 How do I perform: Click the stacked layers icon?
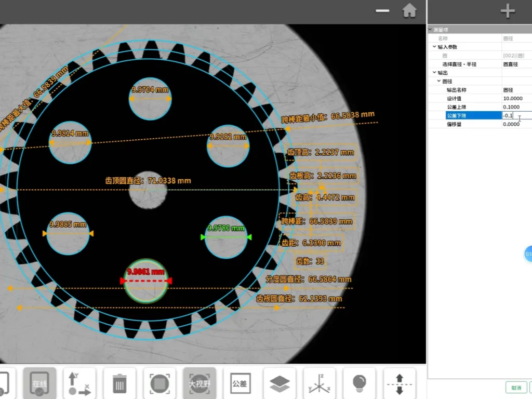(280, 384)
